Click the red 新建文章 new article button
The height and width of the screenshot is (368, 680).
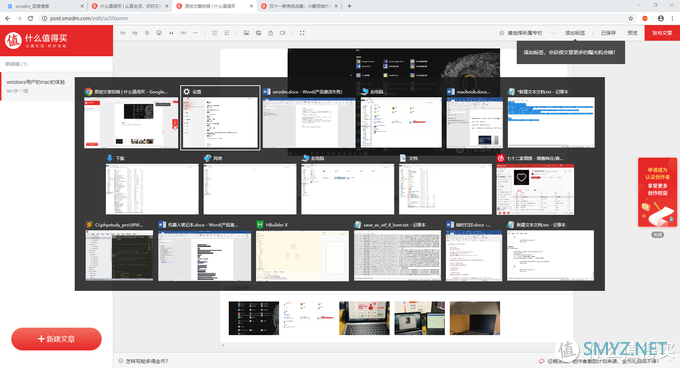pos(56,339)
